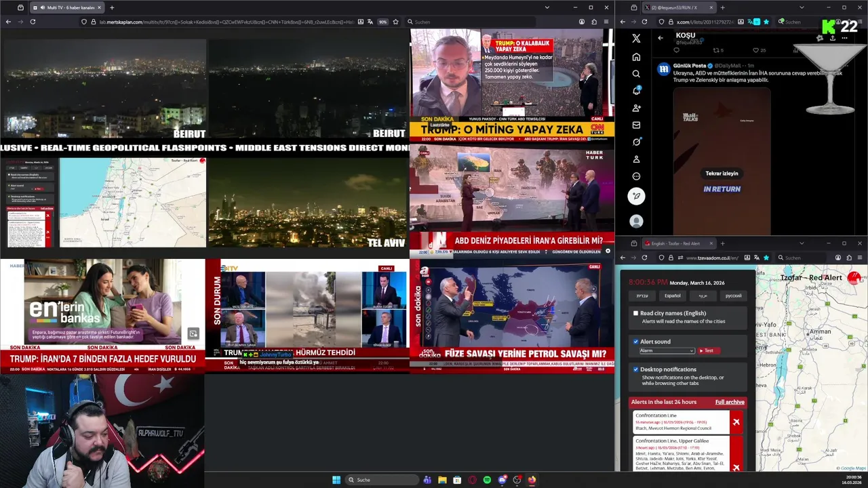Bookmark star in Multi TV address bar
Image resolution: width=868 pixels, height=488 pixels.
(x=395, y=22)
